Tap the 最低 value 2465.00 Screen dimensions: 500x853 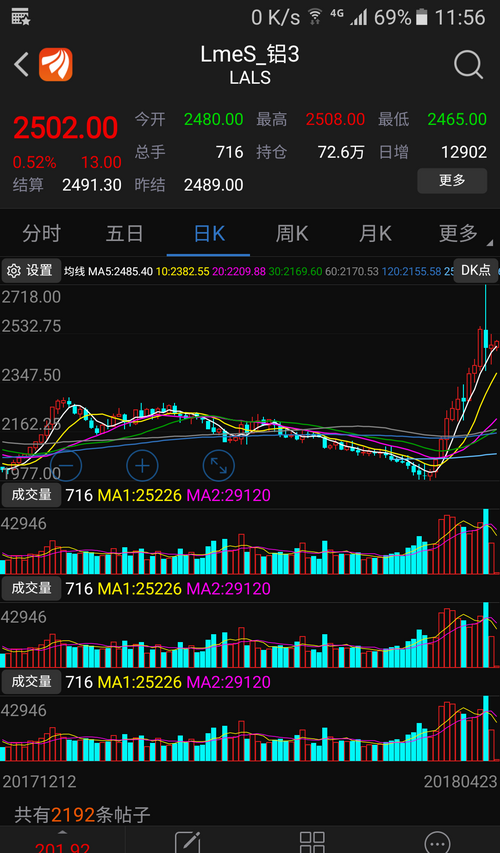[457, 119]
